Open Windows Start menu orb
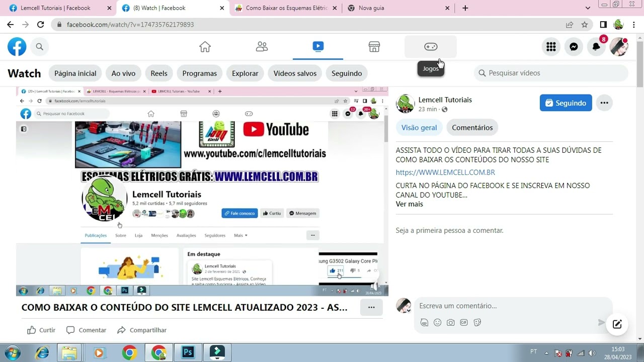Image resolution: width=644 pixels, height=362 pixels. coord(12,352)
